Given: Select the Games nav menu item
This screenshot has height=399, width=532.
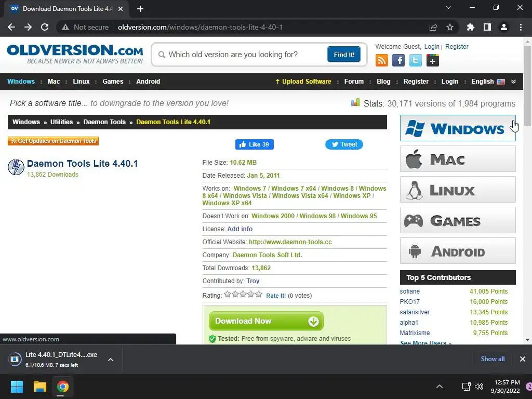Looking at the screenshot, I should (113, 82).
